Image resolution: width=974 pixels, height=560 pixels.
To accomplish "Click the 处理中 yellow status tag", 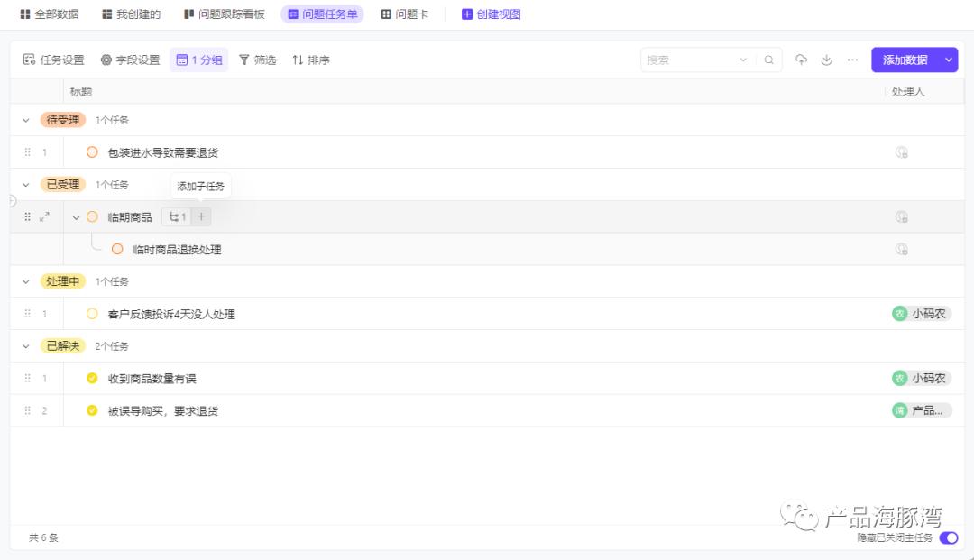I will click(63, 281).
